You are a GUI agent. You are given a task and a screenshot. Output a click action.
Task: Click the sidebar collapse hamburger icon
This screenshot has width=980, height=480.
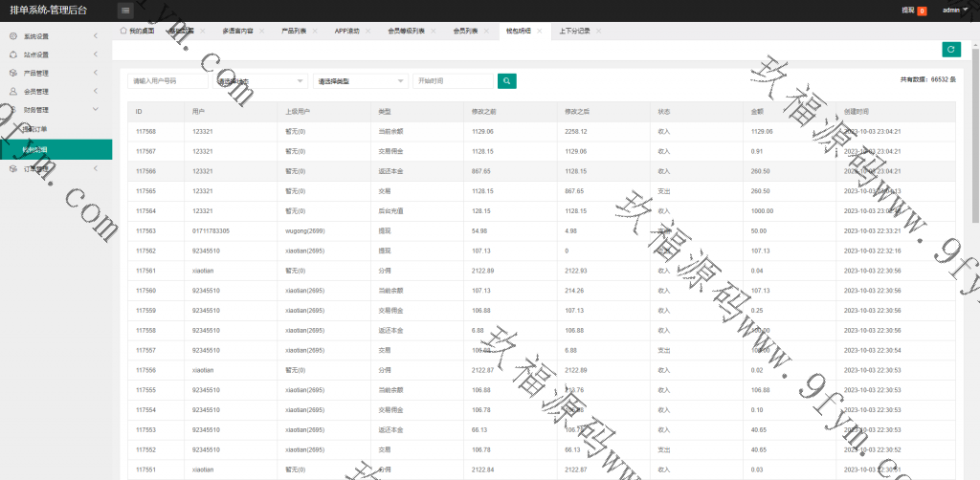click(125, 11)
